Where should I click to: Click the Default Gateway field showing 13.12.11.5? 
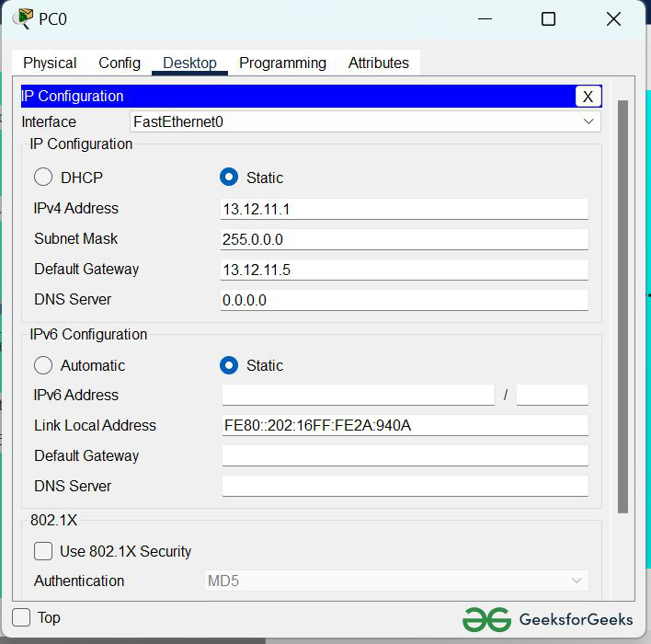coord(404,270)
